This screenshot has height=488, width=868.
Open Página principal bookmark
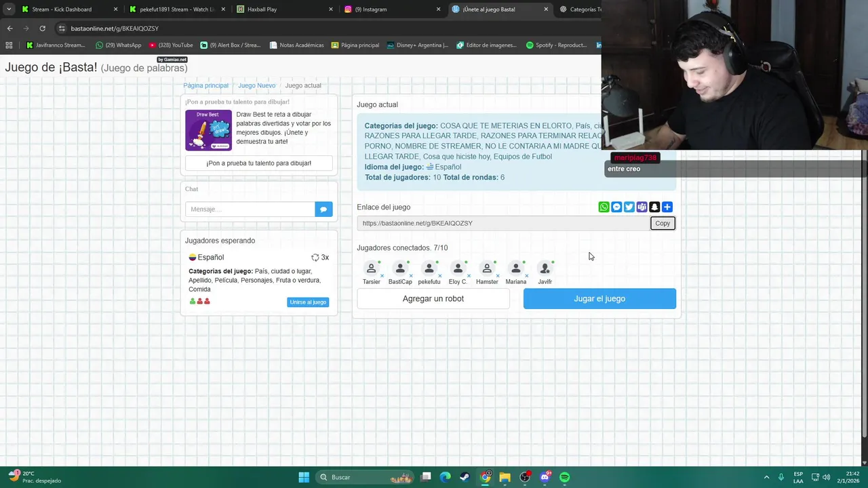[x=355, y=45]
